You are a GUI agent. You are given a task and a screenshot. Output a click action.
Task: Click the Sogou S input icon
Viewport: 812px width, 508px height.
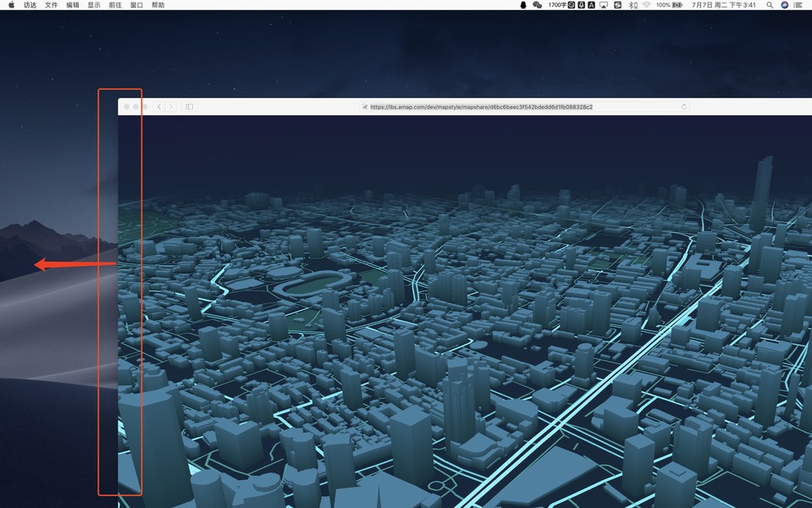pos(618,5)
